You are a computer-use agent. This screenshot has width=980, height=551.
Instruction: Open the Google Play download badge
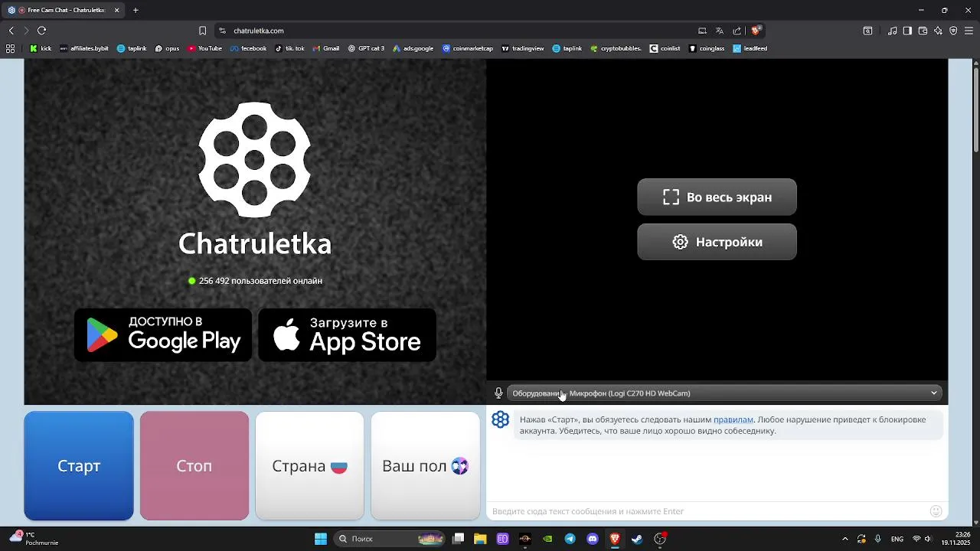163,335
